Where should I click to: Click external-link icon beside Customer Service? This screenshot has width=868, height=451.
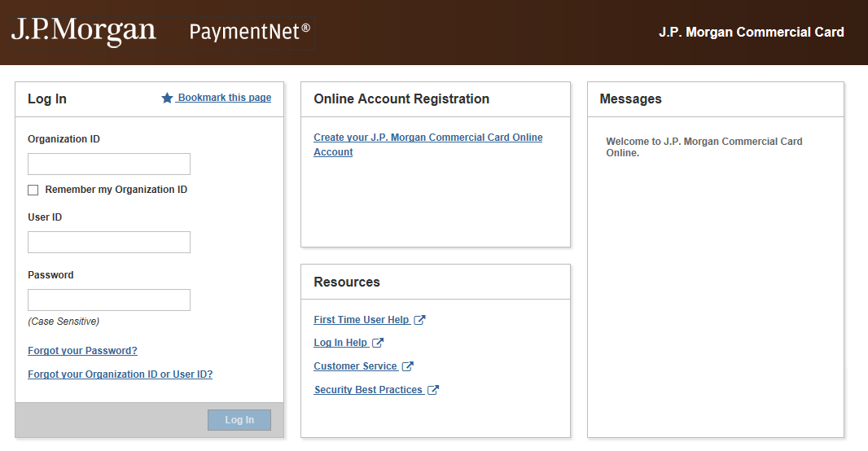point(407,366)
